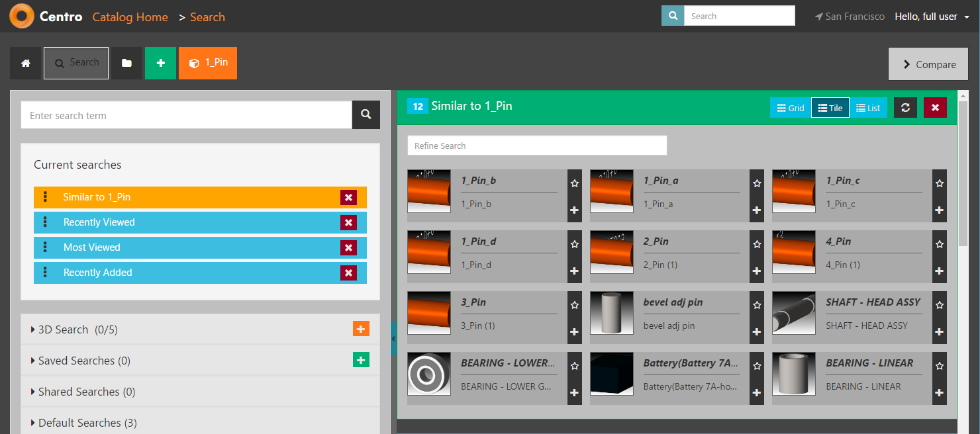Open the folder icon tab
The height and width of the screenshot is (434, 980).
pos(126,64)
